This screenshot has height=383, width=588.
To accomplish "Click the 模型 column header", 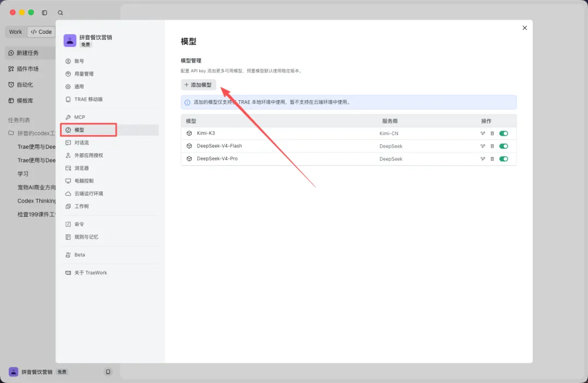I will (191, 121).
